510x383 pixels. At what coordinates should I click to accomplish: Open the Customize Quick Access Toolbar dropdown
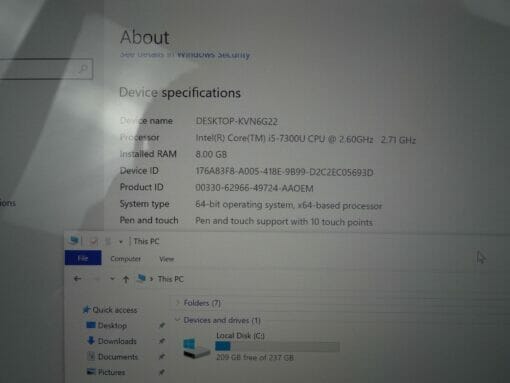pos(121,242)
